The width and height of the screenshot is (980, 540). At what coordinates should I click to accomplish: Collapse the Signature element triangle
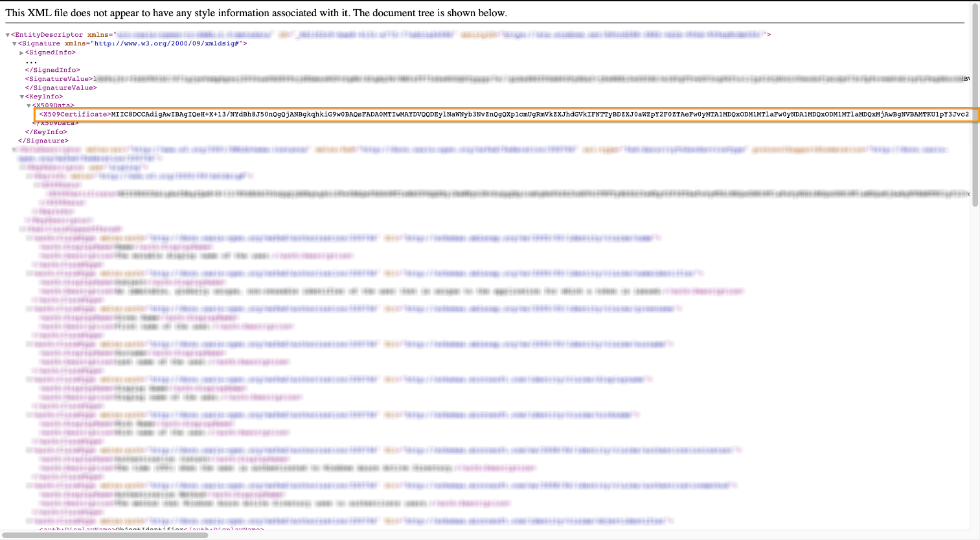(x=15, y=44)
